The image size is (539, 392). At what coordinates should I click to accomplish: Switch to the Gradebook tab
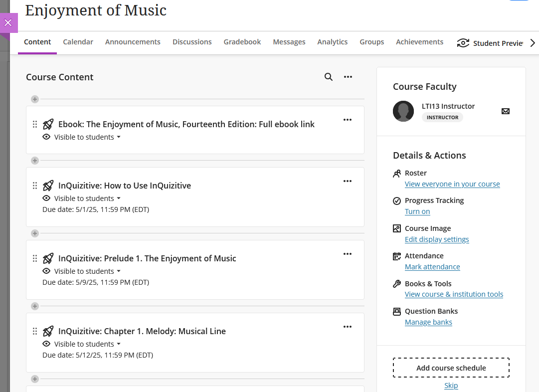[x=242, y=42]
